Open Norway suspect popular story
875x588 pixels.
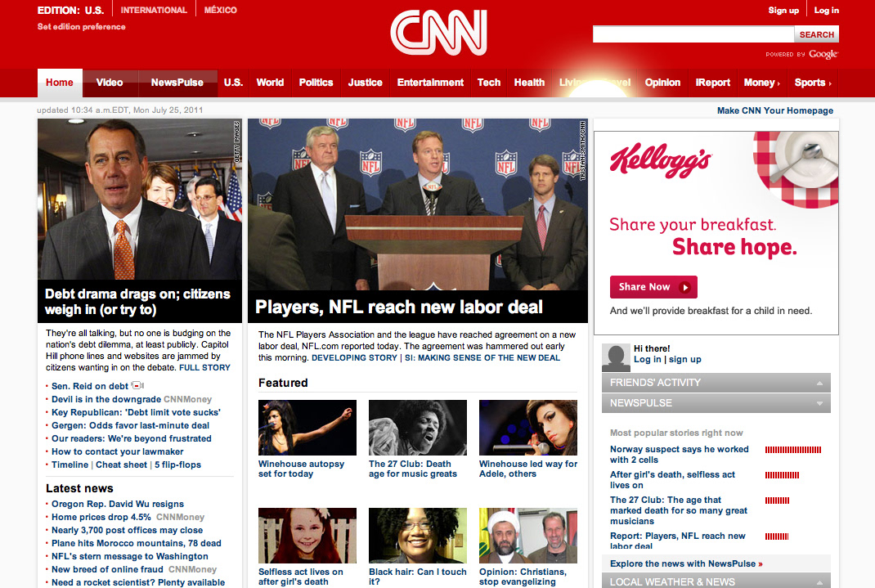(x=679, y=454)
